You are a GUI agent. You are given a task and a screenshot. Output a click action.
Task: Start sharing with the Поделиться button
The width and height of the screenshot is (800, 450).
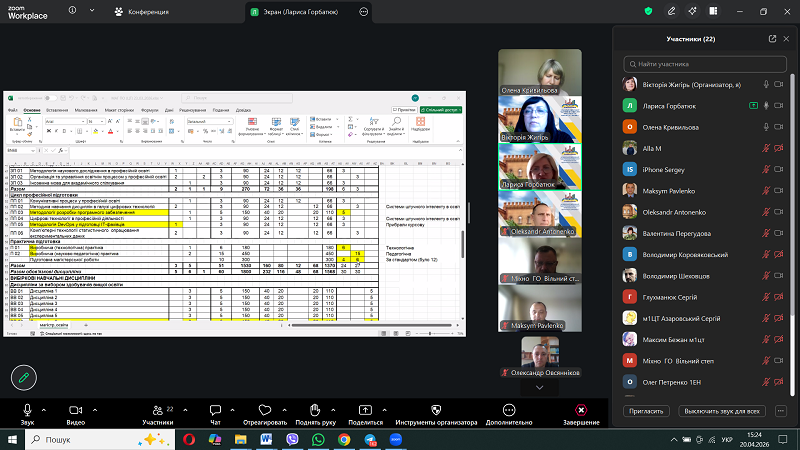[366, 413]
